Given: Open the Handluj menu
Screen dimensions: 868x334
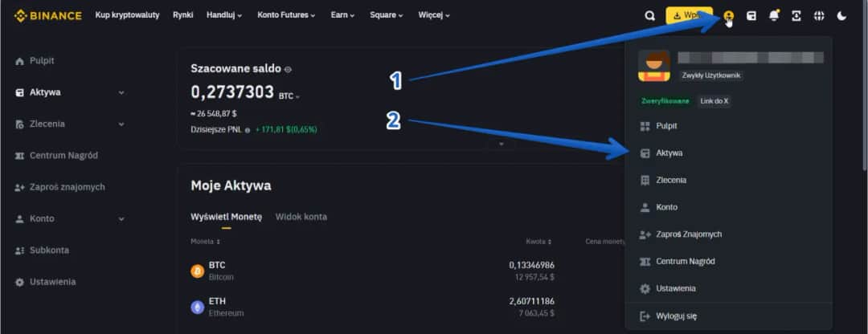Looking at the screenshot, I should (223, 15).
